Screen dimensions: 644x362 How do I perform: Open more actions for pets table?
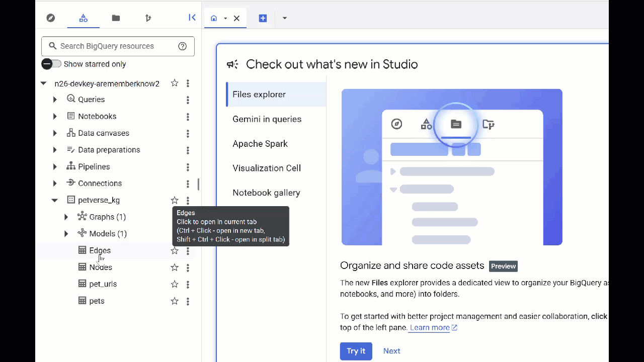pyautogui.click(x=188, y=301)
